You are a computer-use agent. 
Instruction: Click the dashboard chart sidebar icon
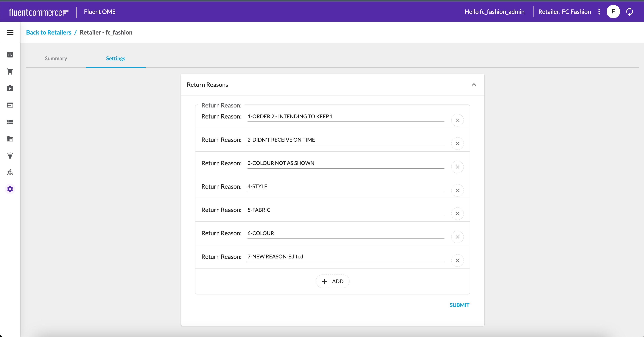[10, 55]
